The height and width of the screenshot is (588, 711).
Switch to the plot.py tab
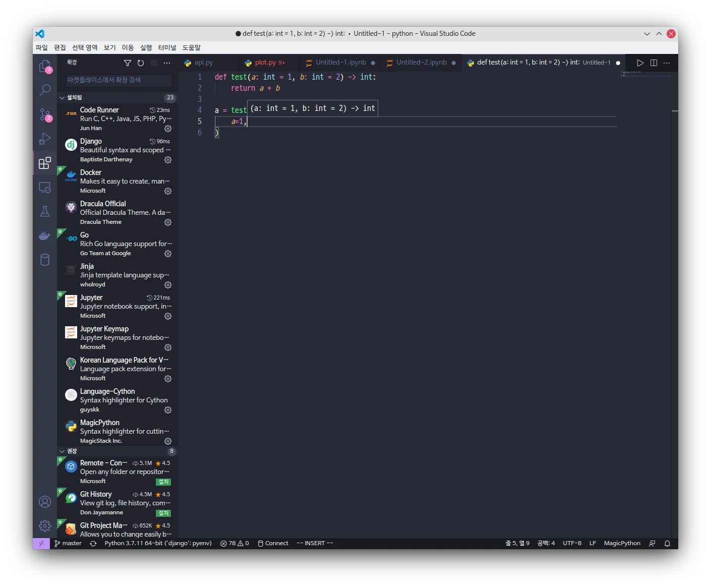click(269, 63)
